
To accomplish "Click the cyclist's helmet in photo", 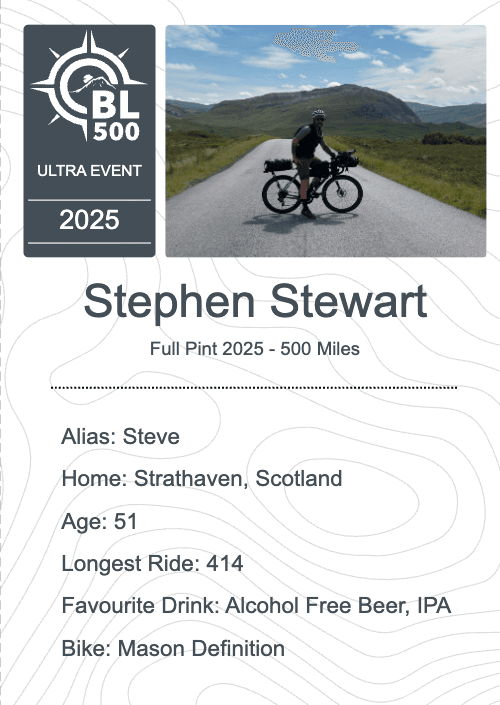I will [x=318, y=113].
